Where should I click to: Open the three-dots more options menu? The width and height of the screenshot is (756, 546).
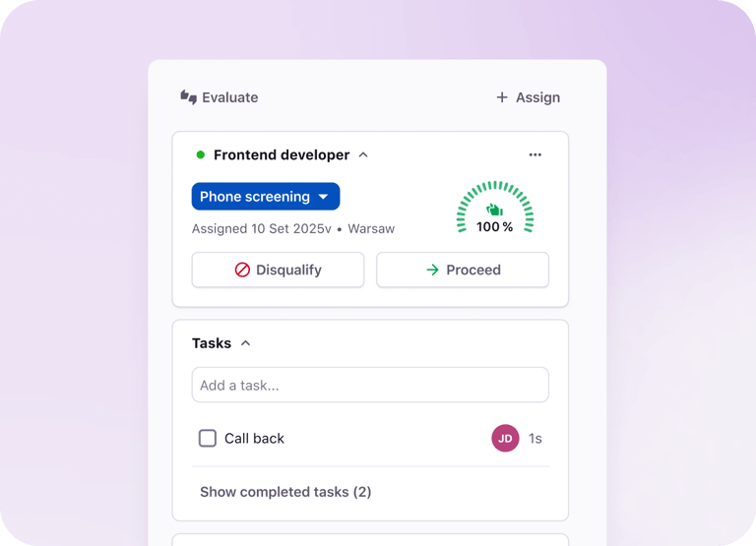[x=535, y=154]
